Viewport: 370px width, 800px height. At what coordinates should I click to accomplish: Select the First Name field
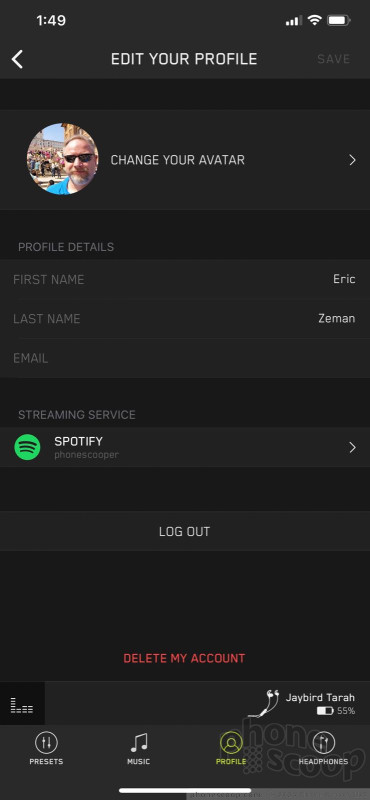pos(185,279)
